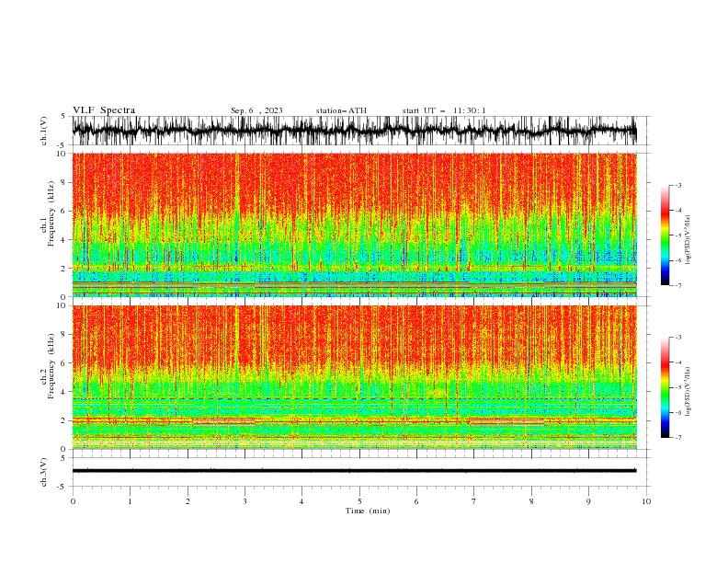This screenshot has height=563, width=728.
Task: Click the '3' tick label on time axis
Action: click(x=245, y=501)
